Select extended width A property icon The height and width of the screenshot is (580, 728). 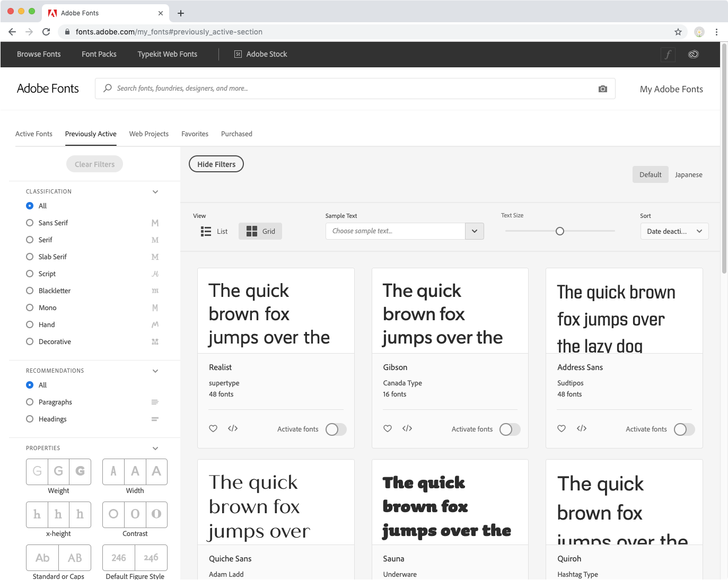(156, 471)
